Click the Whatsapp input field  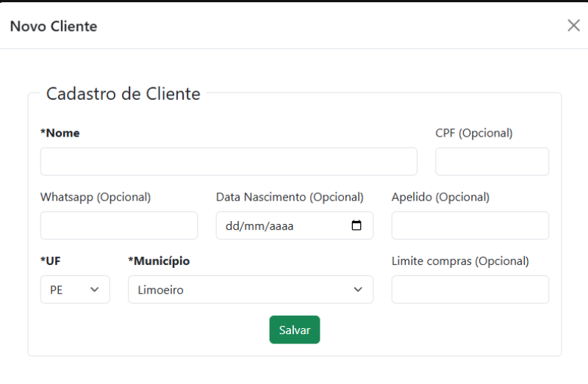(x=119, y=225)
